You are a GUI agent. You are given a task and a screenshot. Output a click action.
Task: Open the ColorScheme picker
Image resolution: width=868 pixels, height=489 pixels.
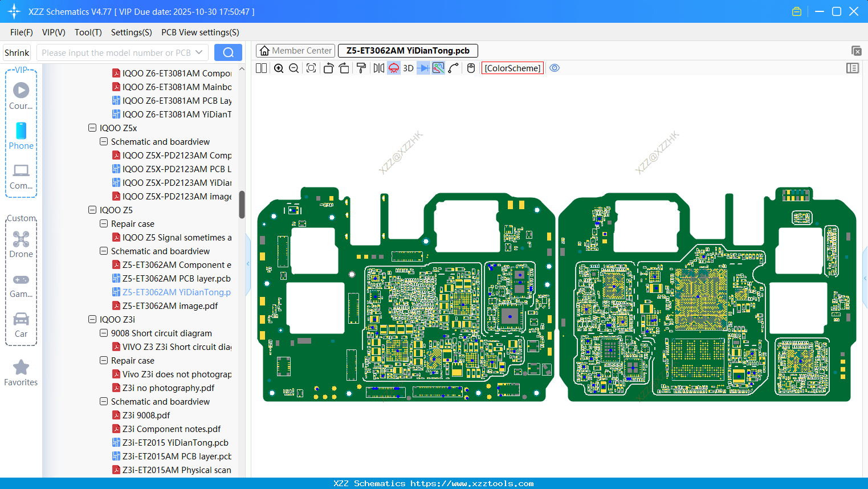(x=512, y=68)
